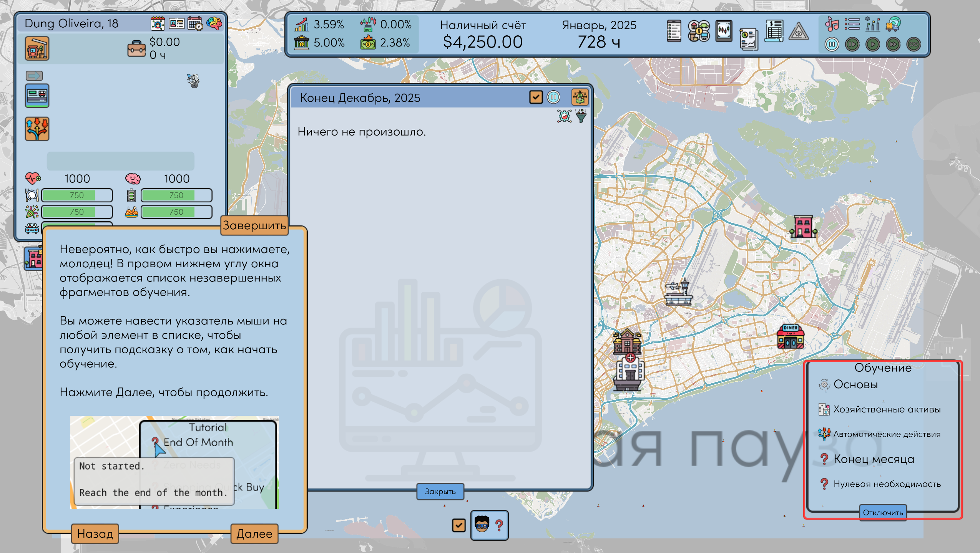Open the ID card profile icon

click(176, 23)
